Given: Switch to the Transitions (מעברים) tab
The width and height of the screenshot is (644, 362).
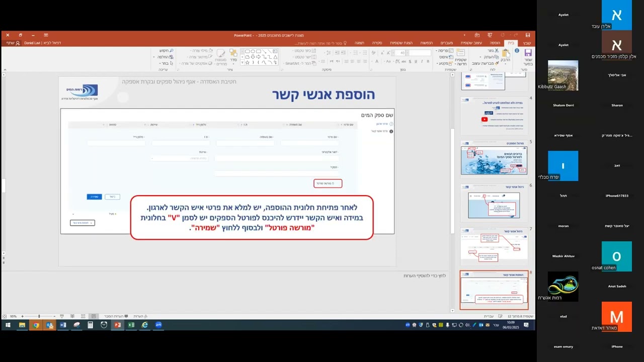Looking at the screenshot, I should tap(447, 43).
